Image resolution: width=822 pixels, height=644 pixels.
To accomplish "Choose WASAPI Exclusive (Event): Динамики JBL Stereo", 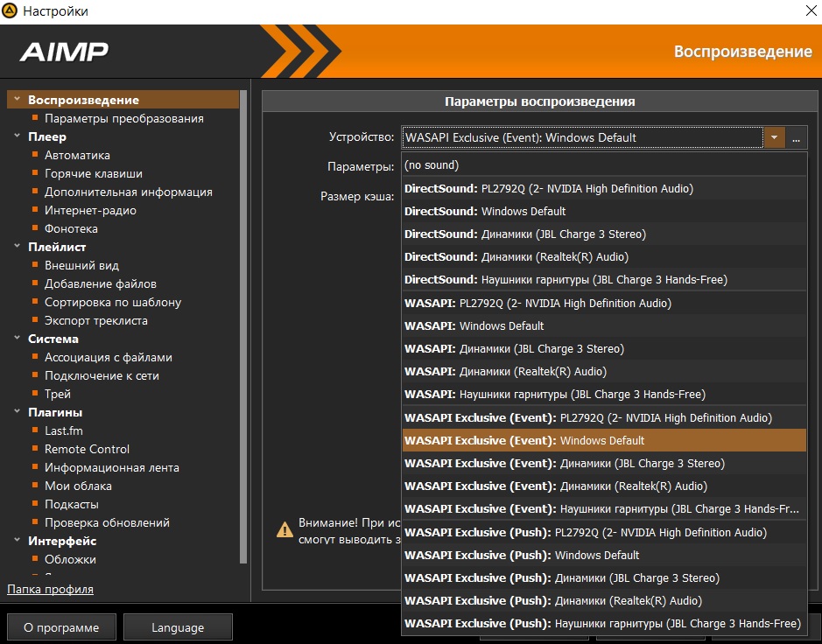I will (x=604, y=464).
